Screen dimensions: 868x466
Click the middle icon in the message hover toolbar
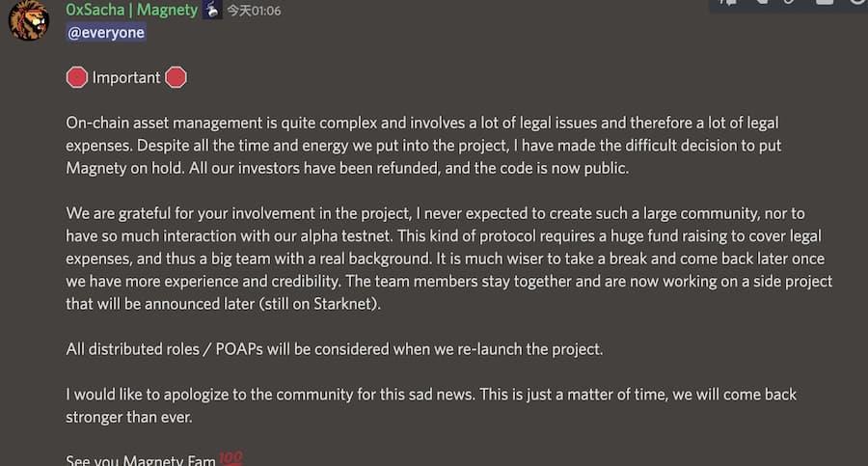click(x=786, y=3)
